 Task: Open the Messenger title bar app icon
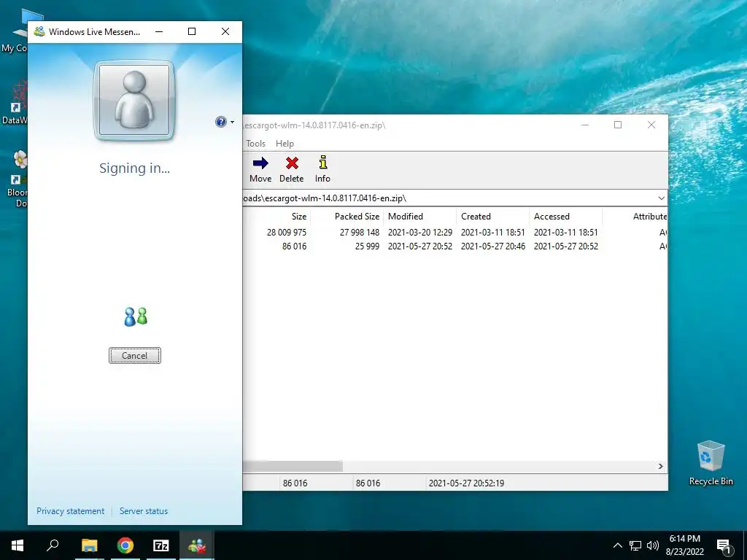(x=39, y=32)
